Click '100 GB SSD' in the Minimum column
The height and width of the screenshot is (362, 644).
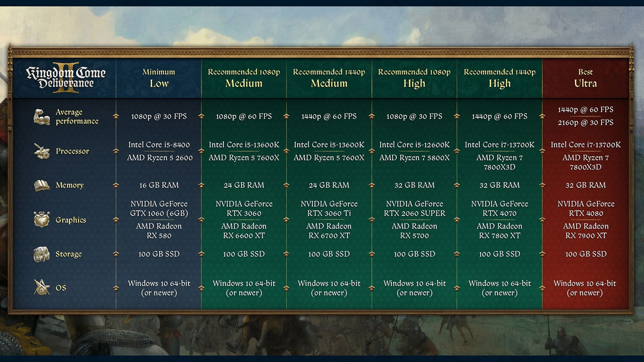[x=159, y=254]
